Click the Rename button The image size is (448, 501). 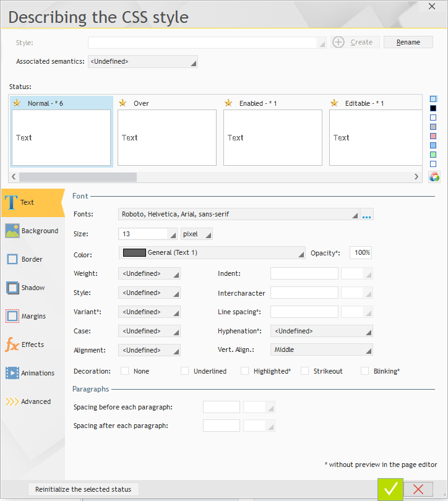(408, 42)
